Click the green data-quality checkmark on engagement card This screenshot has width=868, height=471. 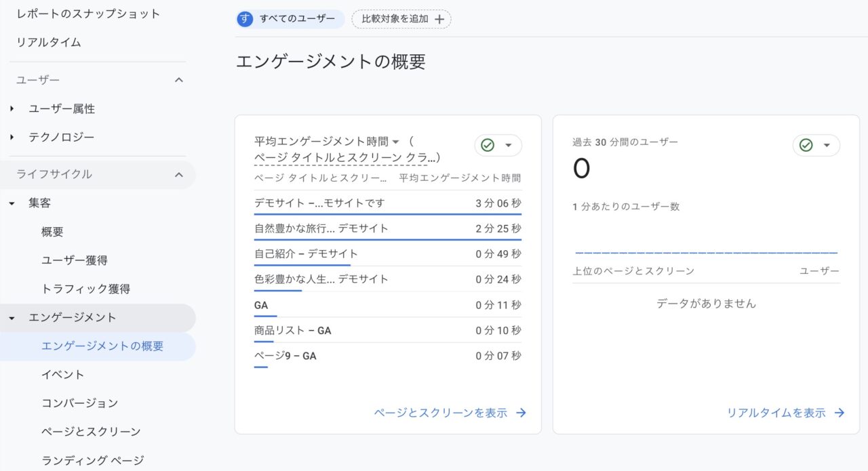(489, 144)
